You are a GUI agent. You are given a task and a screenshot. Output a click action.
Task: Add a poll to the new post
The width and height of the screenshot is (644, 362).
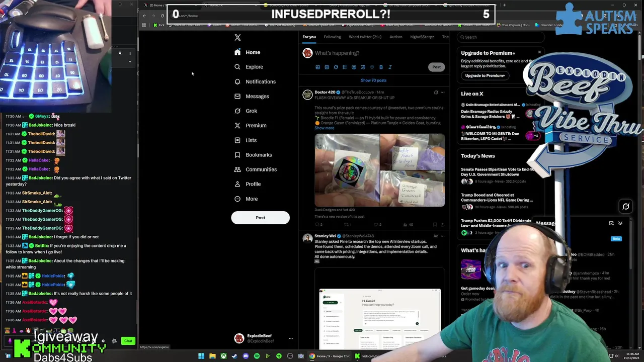pyautogui.click(x=345, y=67)
